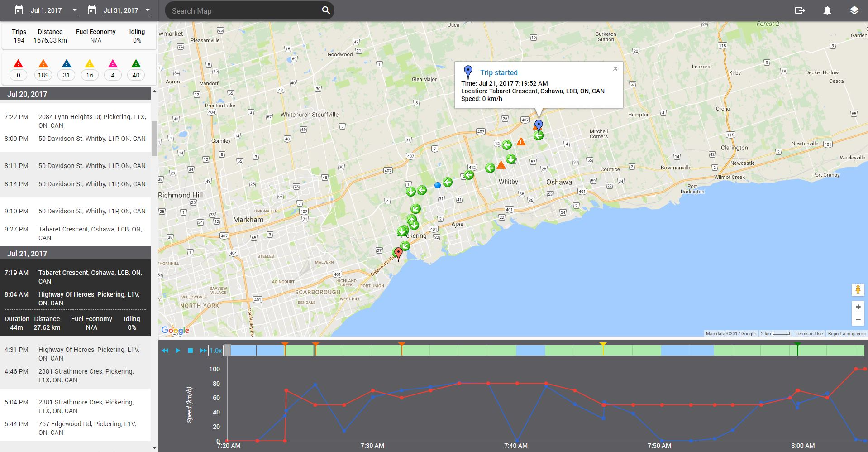This screenshot has width=868, height=452.
Task: Click the orange warning marker near highway 12
Action: tap(521, 142)
